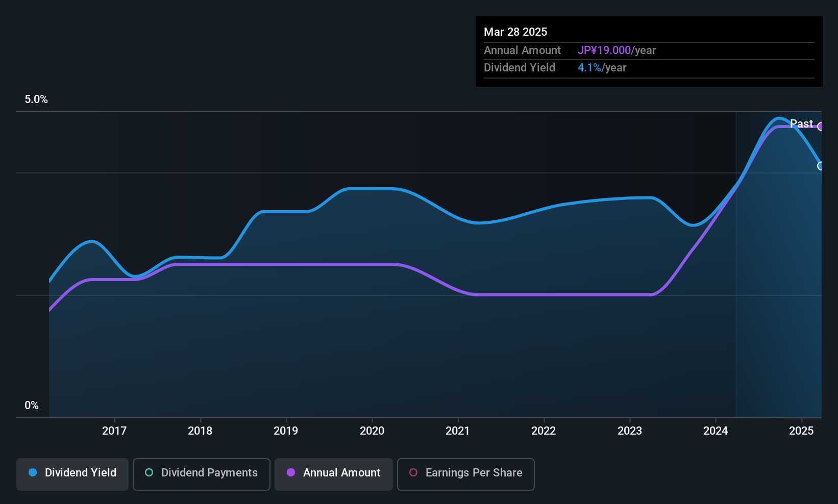The image size is (838, 504).
Task: Click the 4.1%/year dividend yield value
Action: point(602,67)
